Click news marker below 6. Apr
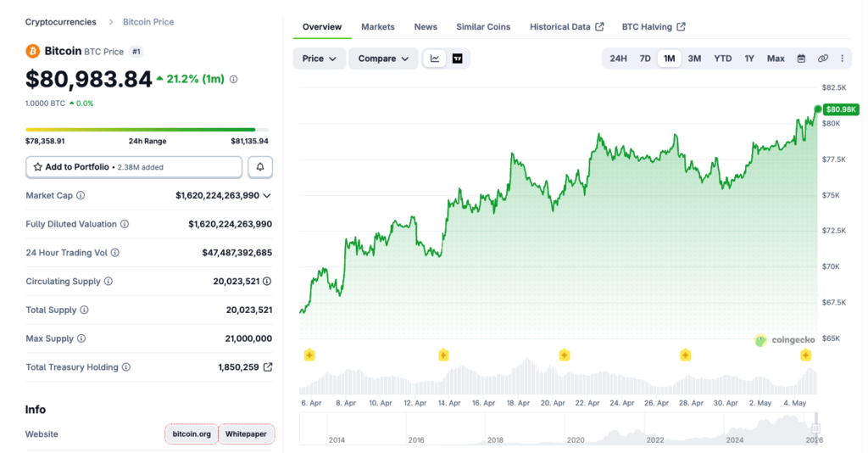 tap(309, 355)
